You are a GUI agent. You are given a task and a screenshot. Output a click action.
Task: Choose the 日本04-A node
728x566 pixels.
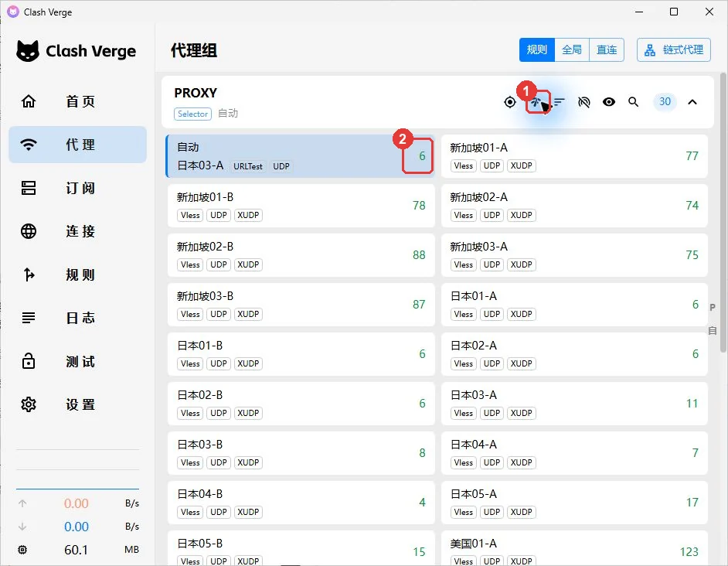coord(574,453)
